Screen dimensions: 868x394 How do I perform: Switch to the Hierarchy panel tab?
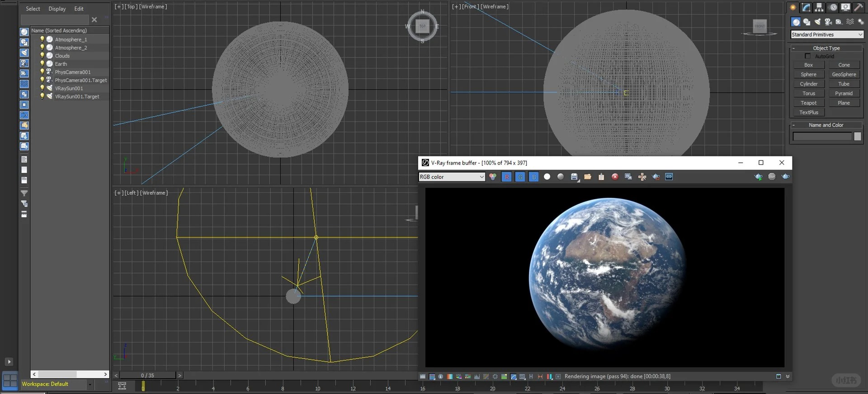(x=819, y=7)
